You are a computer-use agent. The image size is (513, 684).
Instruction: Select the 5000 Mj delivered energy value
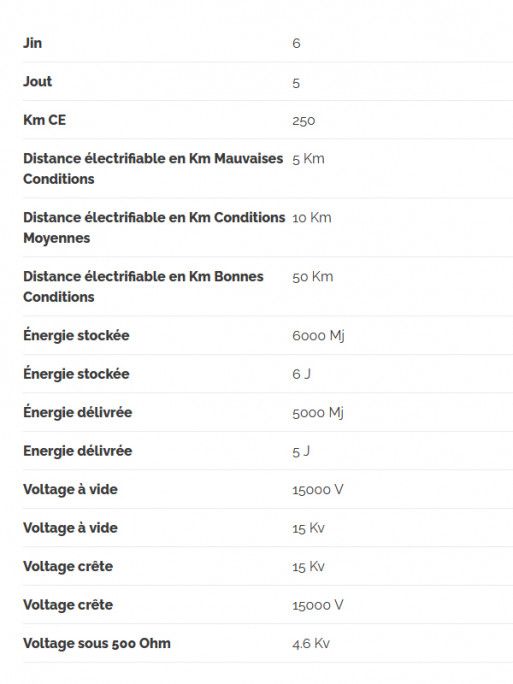click(x=318, y=413)
